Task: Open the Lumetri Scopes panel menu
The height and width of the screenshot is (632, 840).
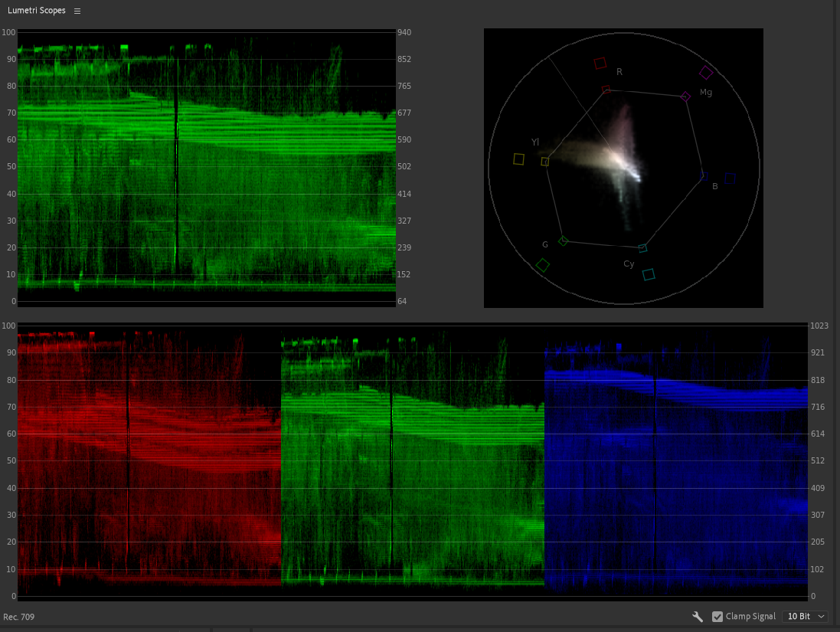Action: point(77,11)
